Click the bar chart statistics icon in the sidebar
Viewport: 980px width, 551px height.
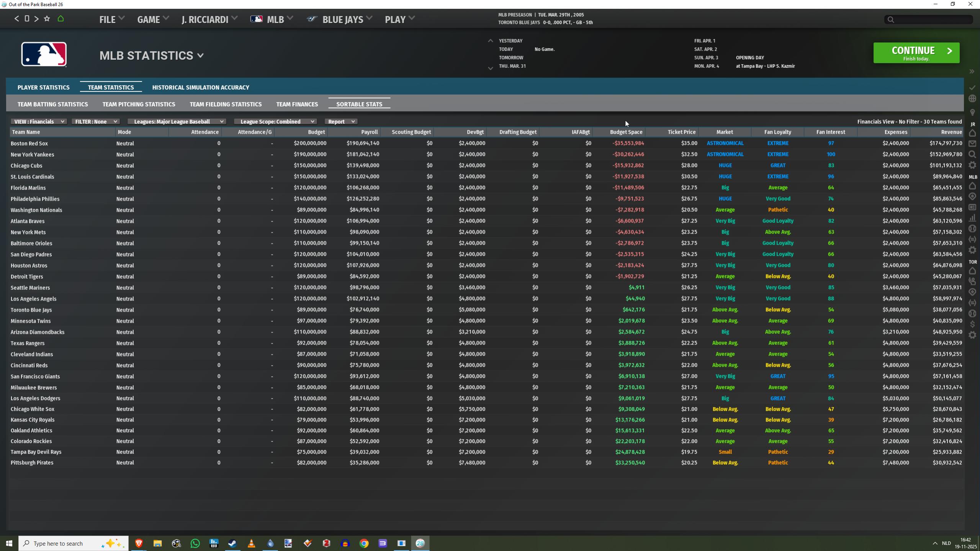pyautogui.click(x=972, y=218)
